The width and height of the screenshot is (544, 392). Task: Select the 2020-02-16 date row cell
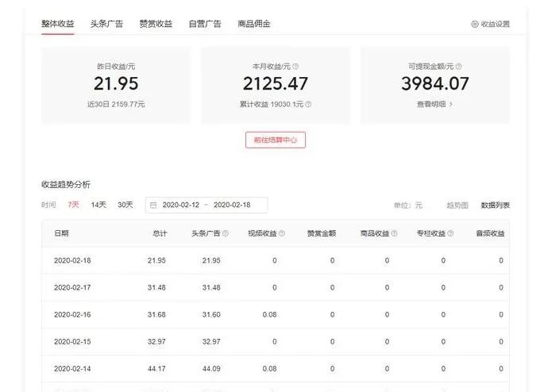coord(72,314)
